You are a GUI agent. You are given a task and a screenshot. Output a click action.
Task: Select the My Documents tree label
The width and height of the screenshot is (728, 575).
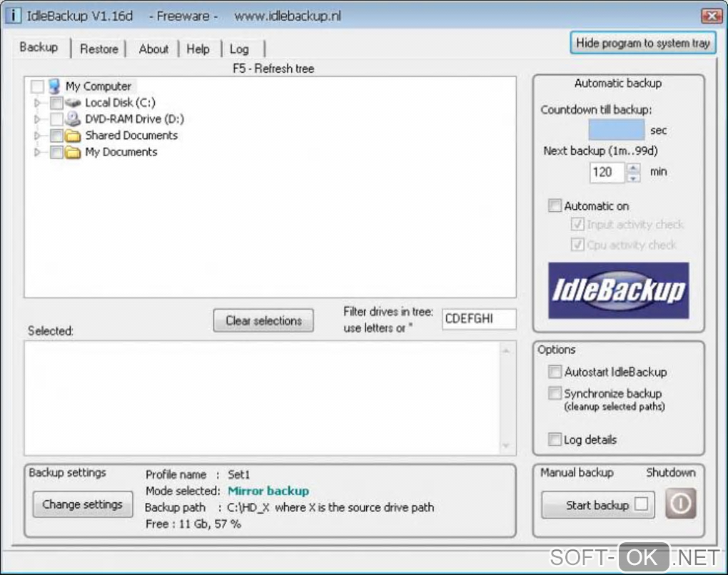point(121,152)
